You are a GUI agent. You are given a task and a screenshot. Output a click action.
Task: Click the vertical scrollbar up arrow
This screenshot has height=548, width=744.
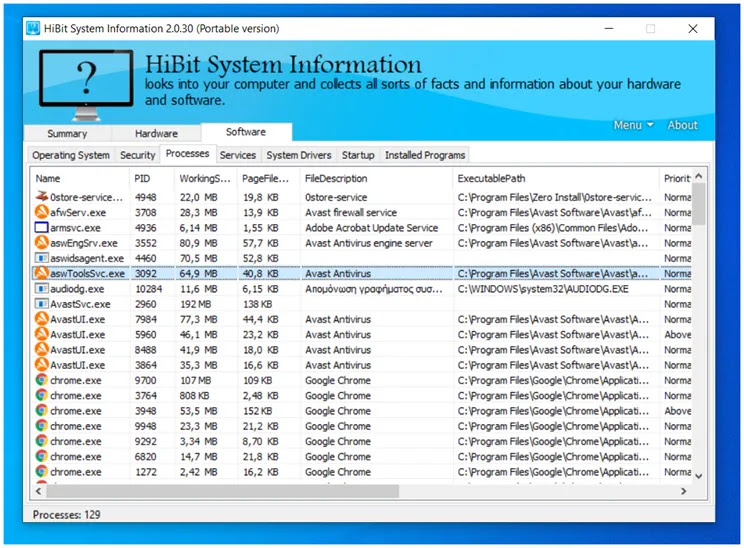point(699,176)
